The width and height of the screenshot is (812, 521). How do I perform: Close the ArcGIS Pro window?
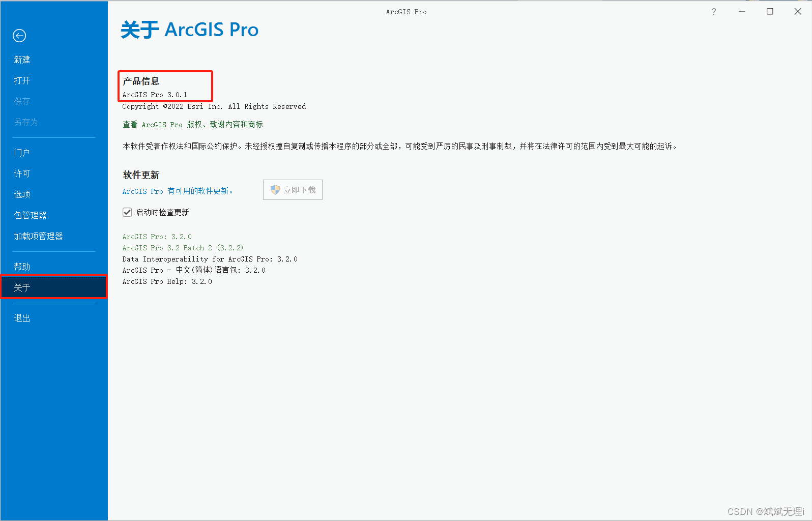coord(798,12)
